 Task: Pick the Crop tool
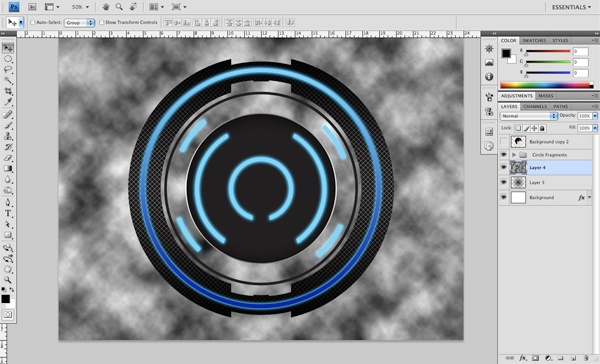pos(8,91)
